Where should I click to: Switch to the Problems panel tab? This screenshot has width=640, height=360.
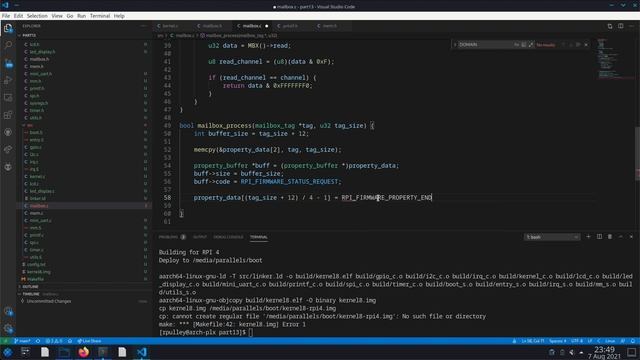click(172, 237)
